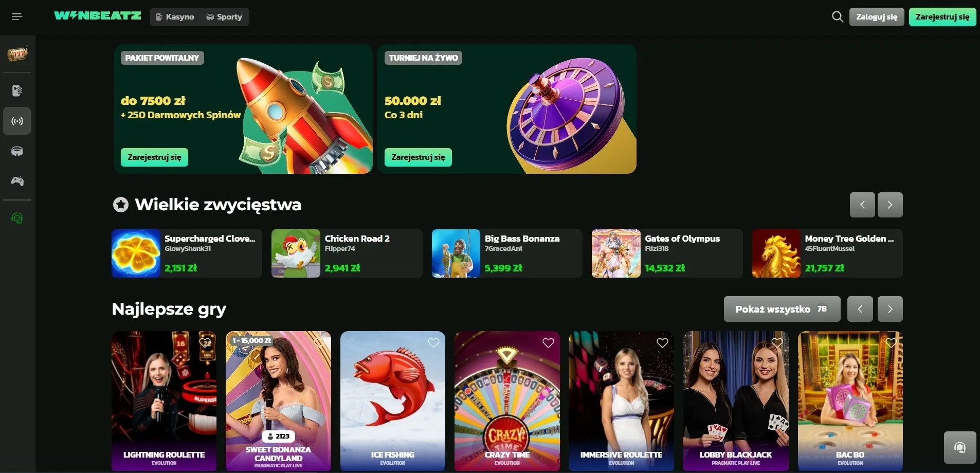The image size is (980, 473).
Task: Open the live chat support bubble
Action: [x=960, y=447]
